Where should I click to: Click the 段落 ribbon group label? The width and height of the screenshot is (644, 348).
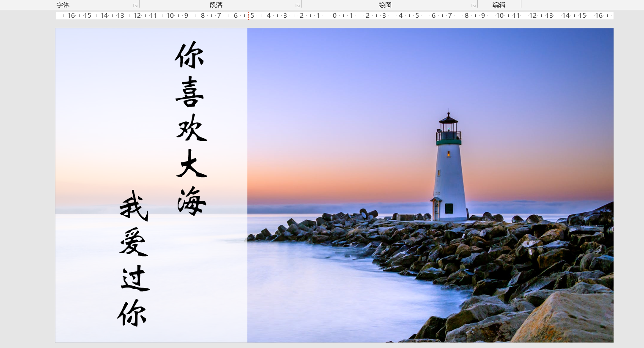(x=217, y=5)
